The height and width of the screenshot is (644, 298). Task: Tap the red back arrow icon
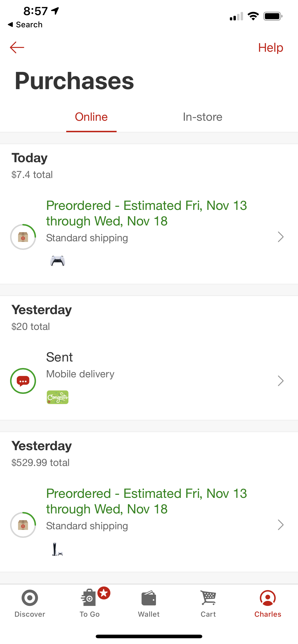(x=17, y=47)
